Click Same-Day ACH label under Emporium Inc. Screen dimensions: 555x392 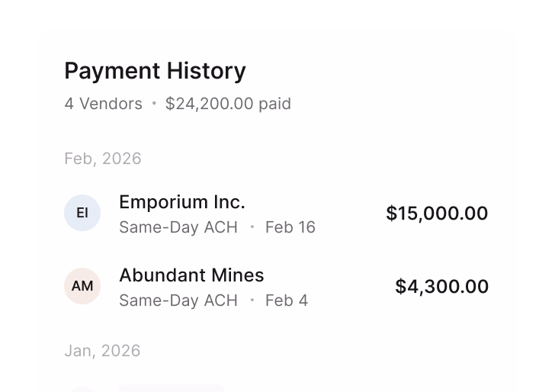click(178, 227)
